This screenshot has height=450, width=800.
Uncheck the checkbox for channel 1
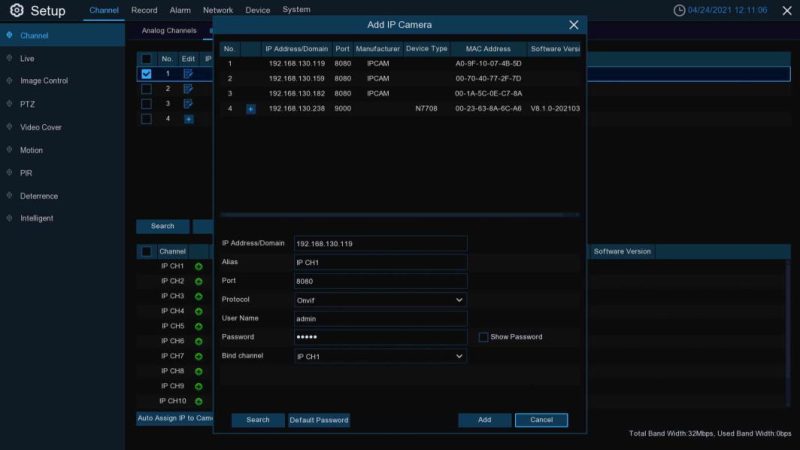(147, 74)
